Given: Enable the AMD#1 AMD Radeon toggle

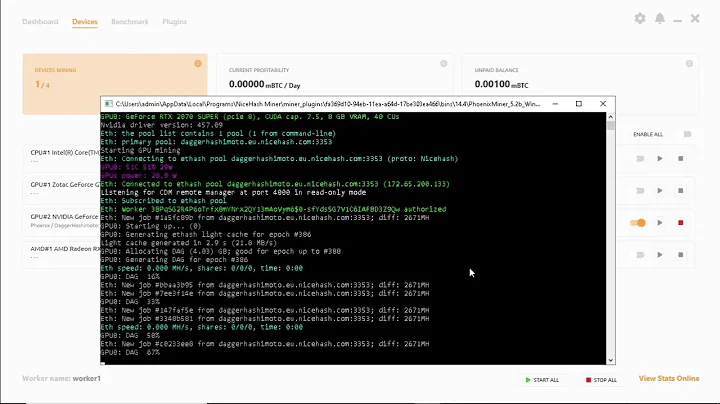Looking at the screenshot, I should coord(640,255).
